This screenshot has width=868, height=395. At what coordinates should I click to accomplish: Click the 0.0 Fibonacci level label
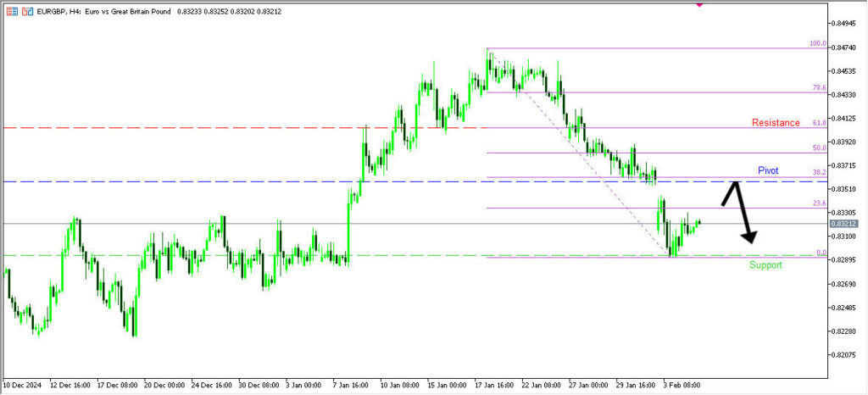click(821, 253)
